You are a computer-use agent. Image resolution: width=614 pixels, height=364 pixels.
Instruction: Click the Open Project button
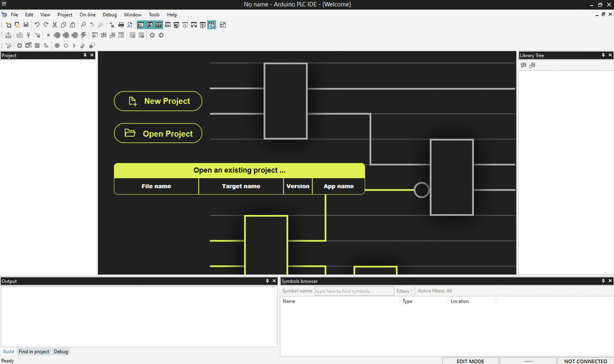point(158,133)
